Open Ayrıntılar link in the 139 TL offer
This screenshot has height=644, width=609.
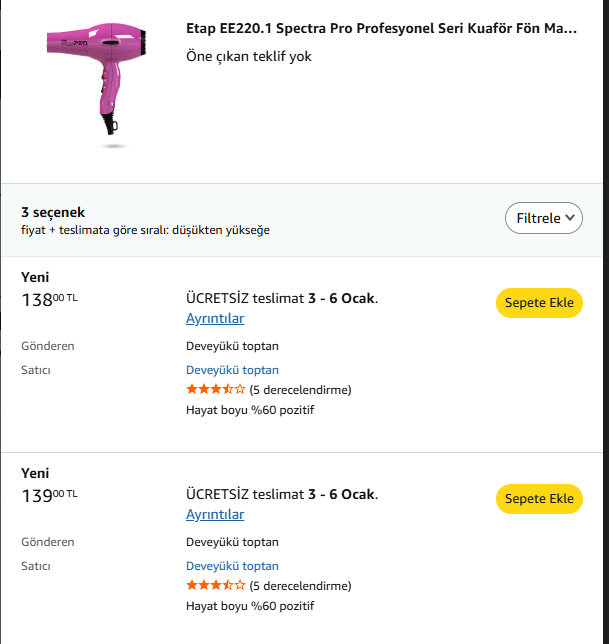tap(215, 515)
